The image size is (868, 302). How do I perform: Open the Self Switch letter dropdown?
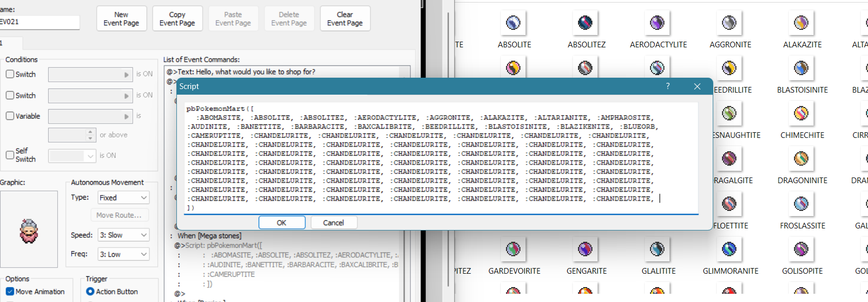pos(72,155)
